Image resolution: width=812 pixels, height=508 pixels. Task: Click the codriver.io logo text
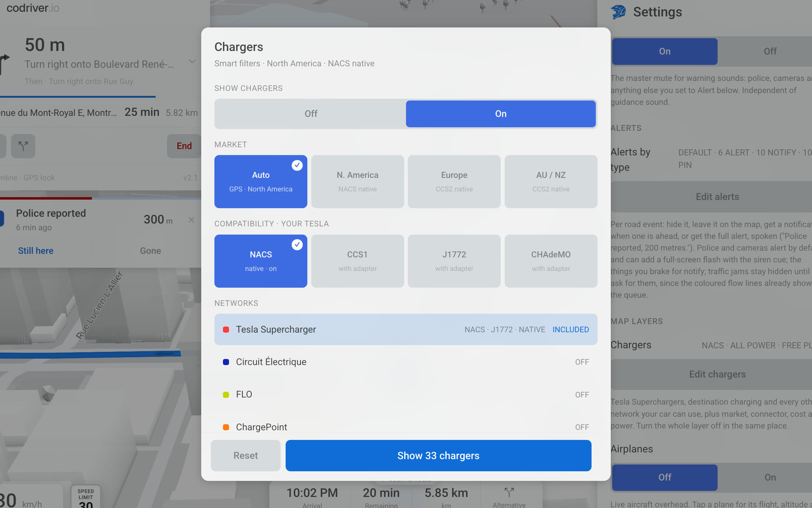[x=33, y=8]
